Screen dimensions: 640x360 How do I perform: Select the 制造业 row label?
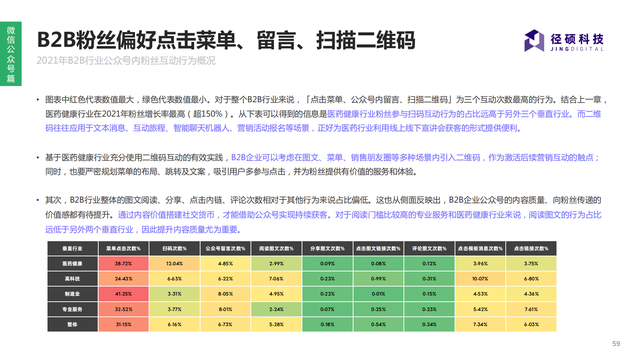point(72,294)
